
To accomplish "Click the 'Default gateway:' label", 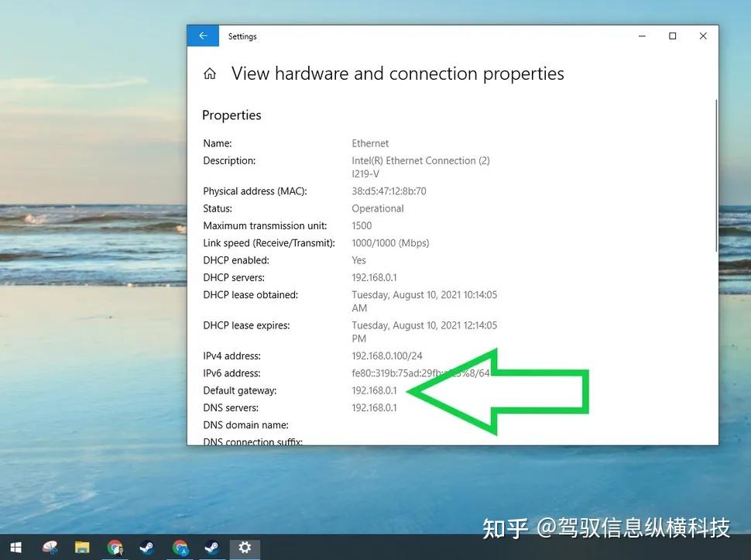I will click(239, 390).
